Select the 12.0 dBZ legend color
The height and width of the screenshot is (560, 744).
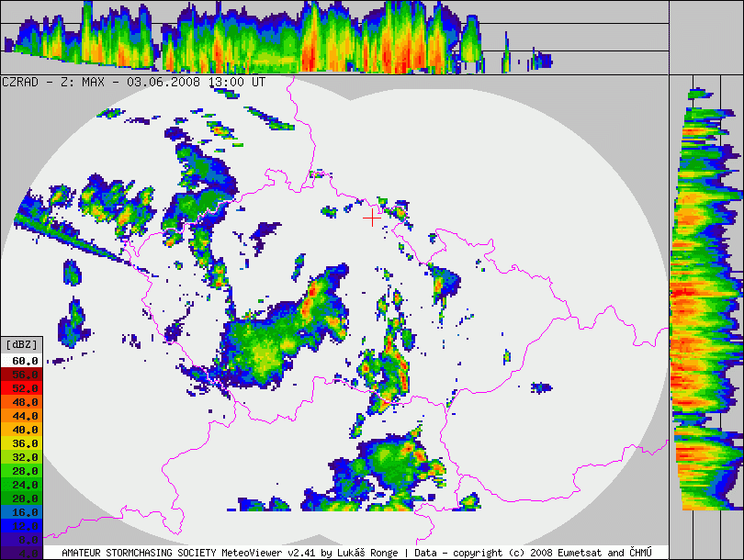pos(21,525)
